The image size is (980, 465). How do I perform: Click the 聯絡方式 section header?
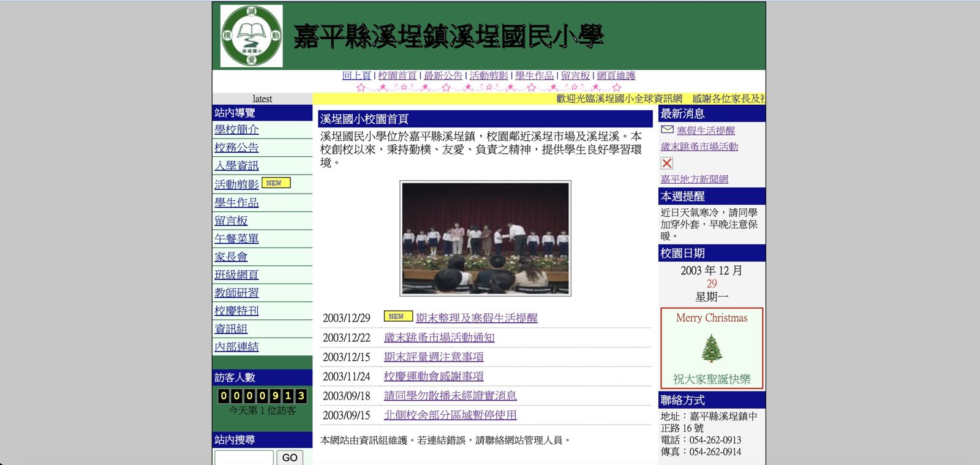coord(712,400)
